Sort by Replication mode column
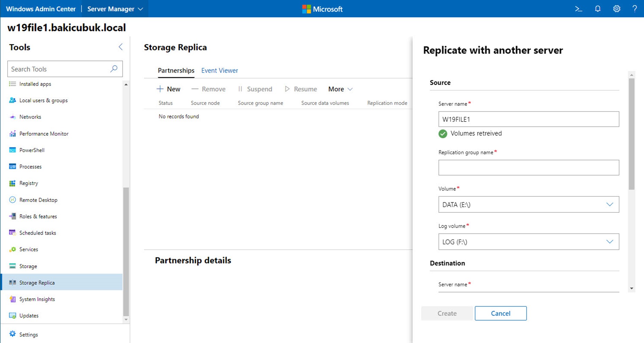Image resolution: width=644 pixels, height=343 pixels. 387,103
